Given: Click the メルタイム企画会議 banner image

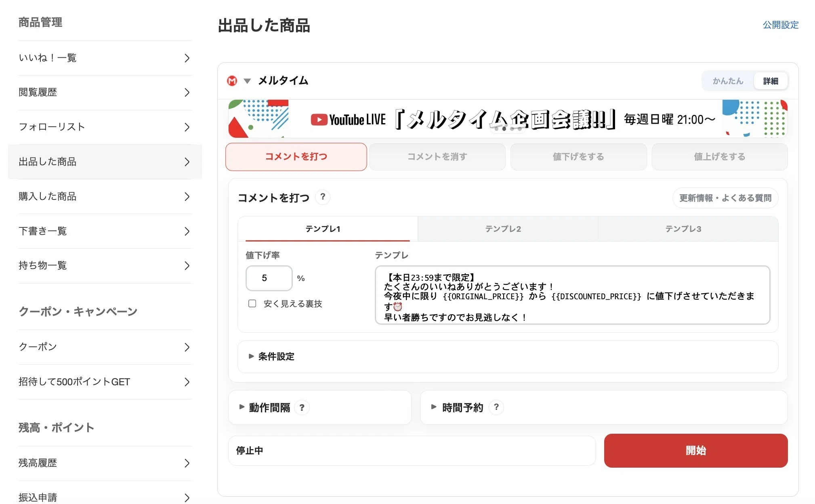Looking at the screenshot, I should pyautogui.click(x=508, y=119).
